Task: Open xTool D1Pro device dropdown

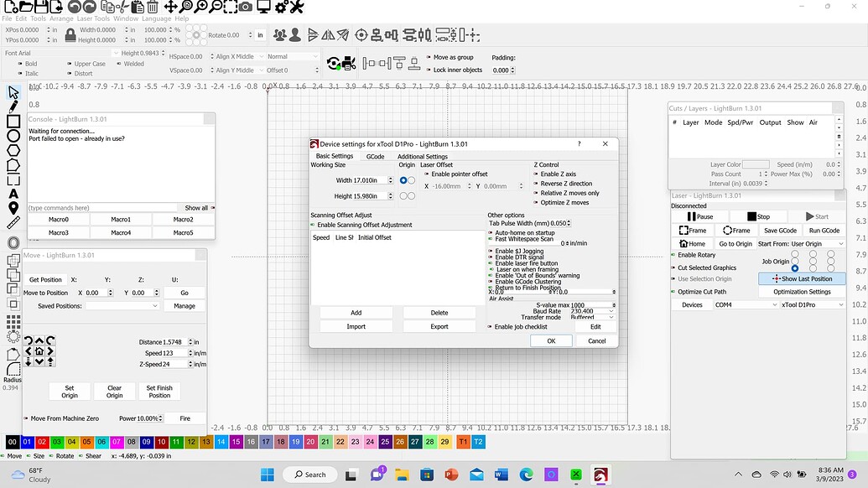Action: pyautogui.click(x=813, y=305)
